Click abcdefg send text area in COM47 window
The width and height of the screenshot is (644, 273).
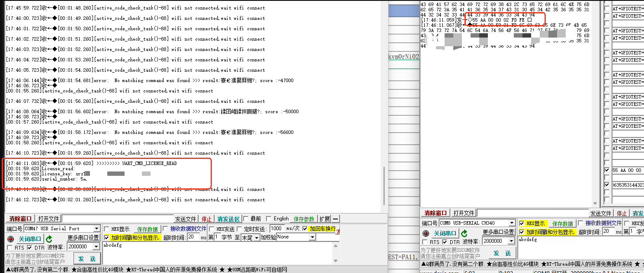[x=218, y=254]
